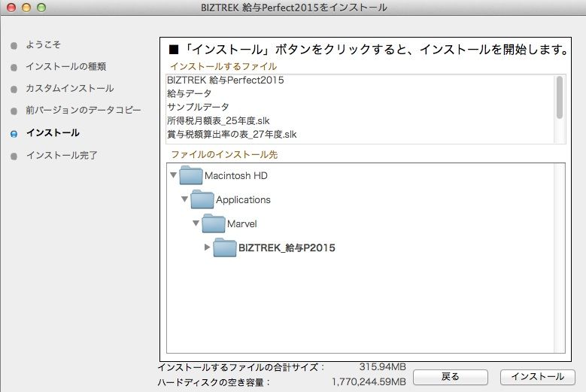
Task: Click the BIZTREK_給与P2015 folder icon
Action: (x=225, y=248)
